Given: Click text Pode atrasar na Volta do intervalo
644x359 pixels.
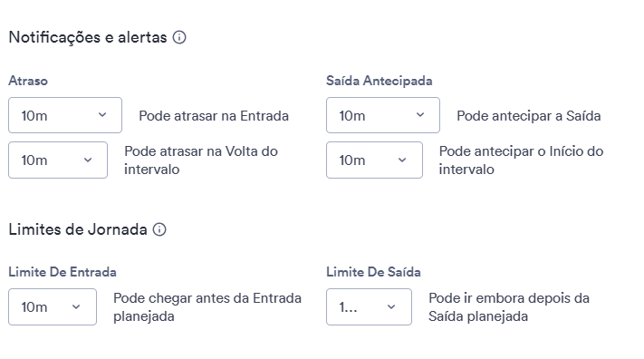Looking at the screenshot, I should click(201, 160).
